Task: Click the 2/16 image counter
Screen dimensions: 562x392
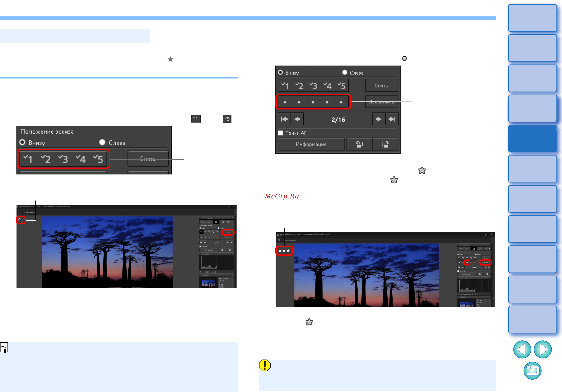Action: tap(338, 120)
